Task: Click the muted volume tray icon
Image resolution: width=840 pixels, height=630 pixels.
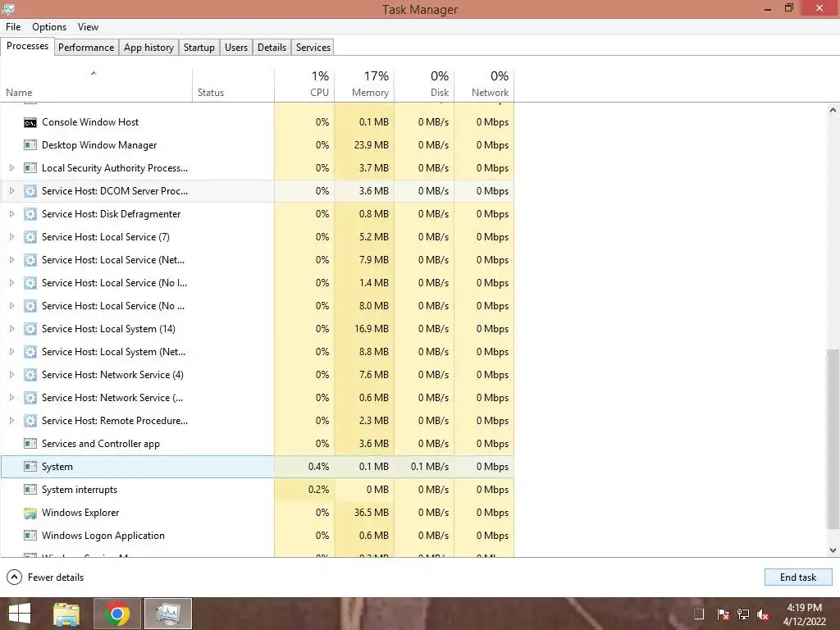Action: pos(763,614)
